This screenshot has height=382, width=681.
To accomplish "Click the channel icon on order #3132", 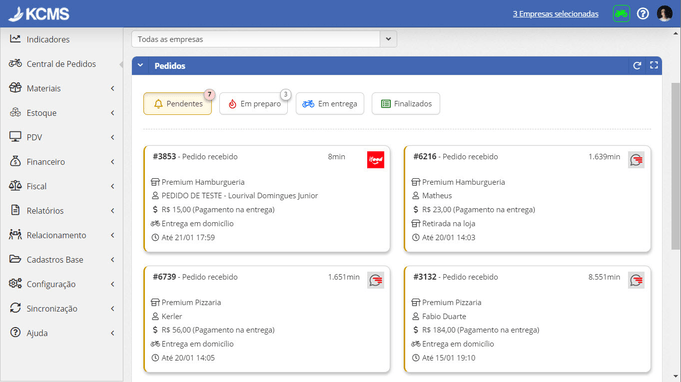I will click(x=636, y=280).
